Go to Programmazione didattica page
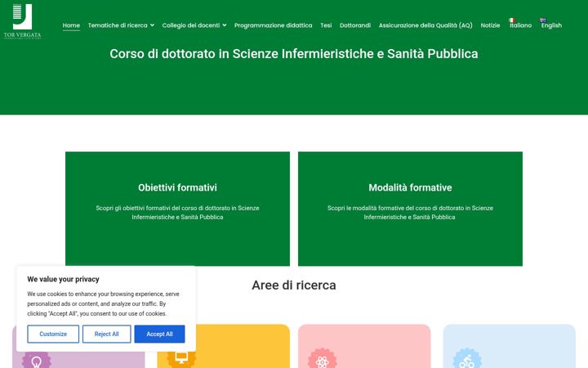The height and width of the screenshot is (368, 588). [273, 25]
